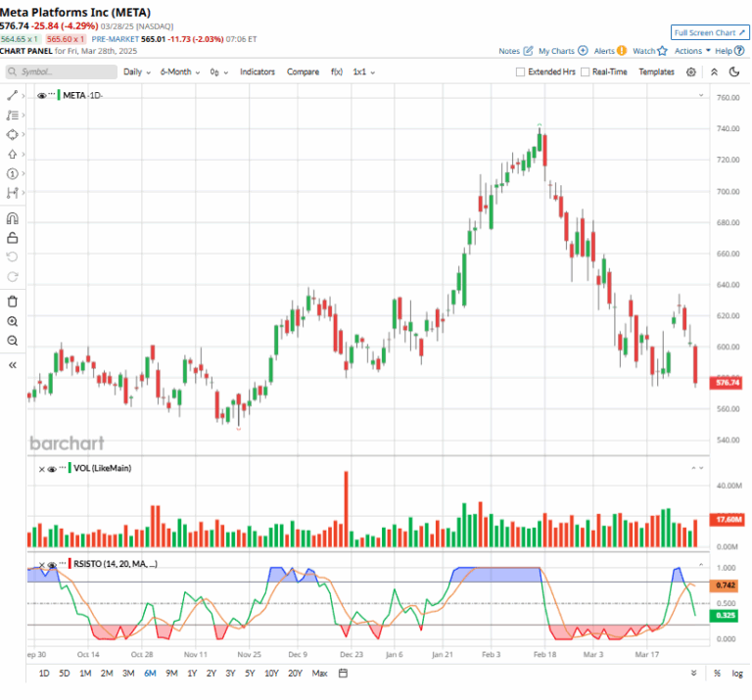Remove the RSISTO indicator with X

click(42, 565)
